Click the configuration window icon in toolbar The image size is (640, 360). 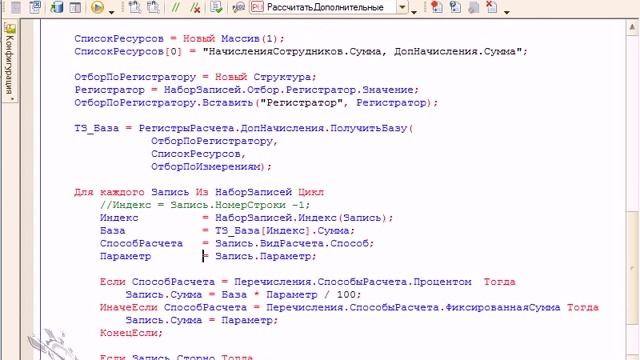[36, 7]
